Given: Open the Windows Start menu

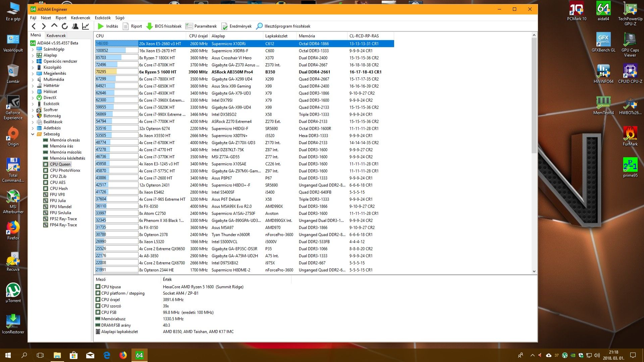Looking at the screenshot, I should [x=8, y=355].
